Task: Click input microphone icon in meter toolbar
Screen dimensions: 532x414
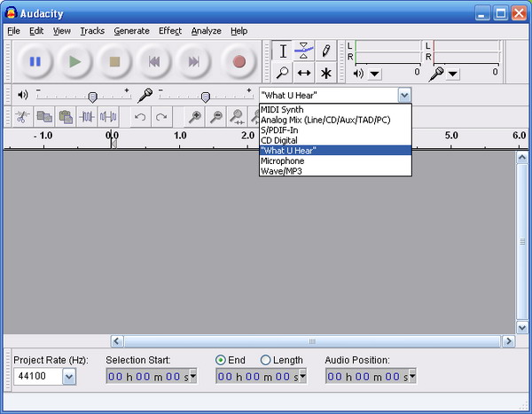Action: click(x=436, y=74)
